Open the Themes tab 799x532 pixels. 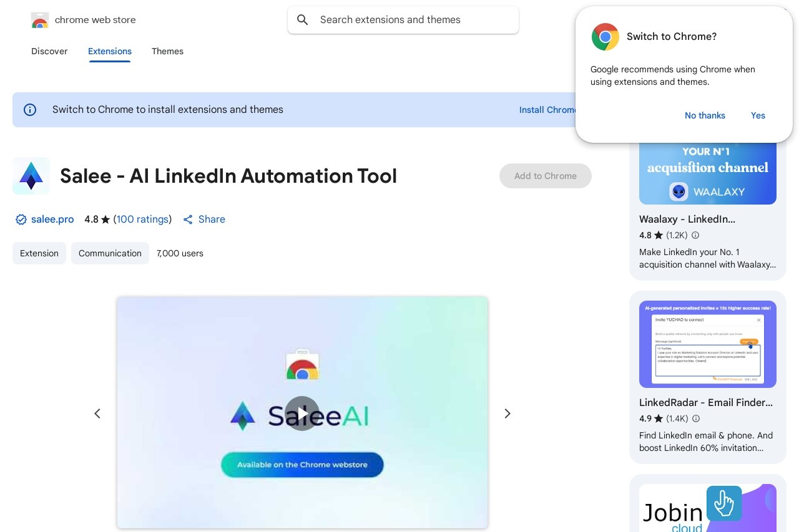point(167,51)
